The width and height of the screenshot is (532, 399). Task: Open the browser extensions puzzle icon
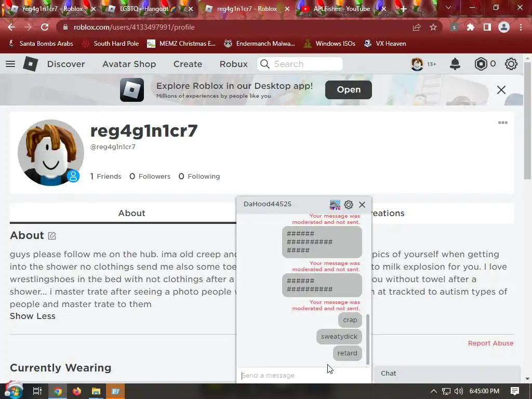470,27
